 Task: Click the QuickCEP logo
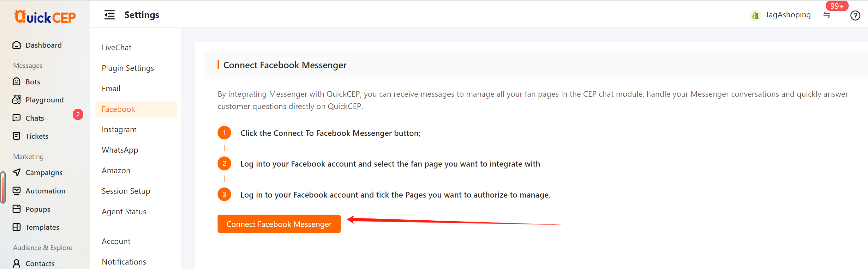45,17
